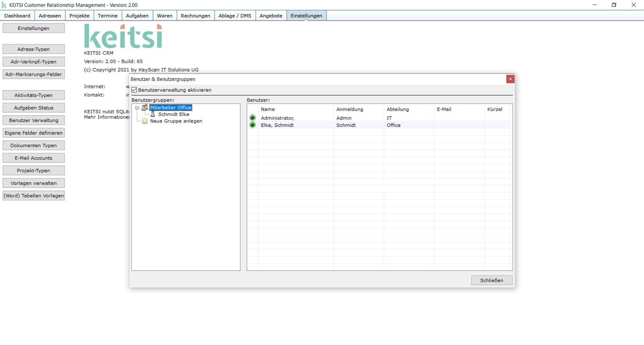
Task: Open Dokumenten Typen settings
Action: 33,146
